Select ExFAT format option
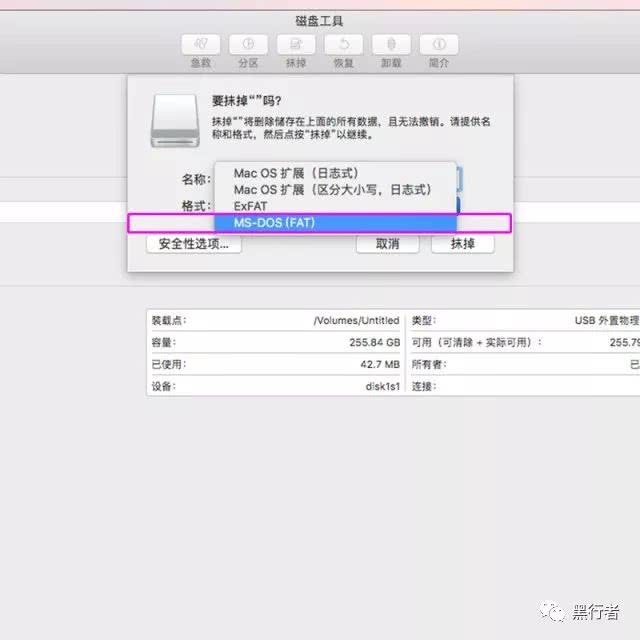The width and height of the screenshot is (640, 640). 335,206
